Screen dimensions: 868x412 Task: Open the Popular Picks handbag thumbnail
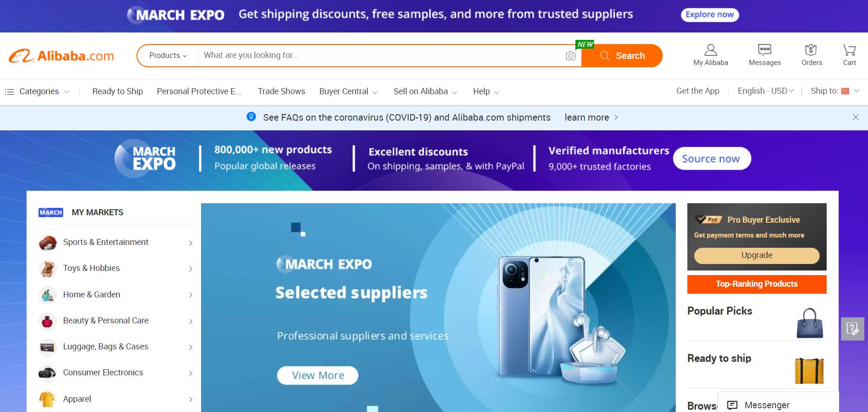809,323
